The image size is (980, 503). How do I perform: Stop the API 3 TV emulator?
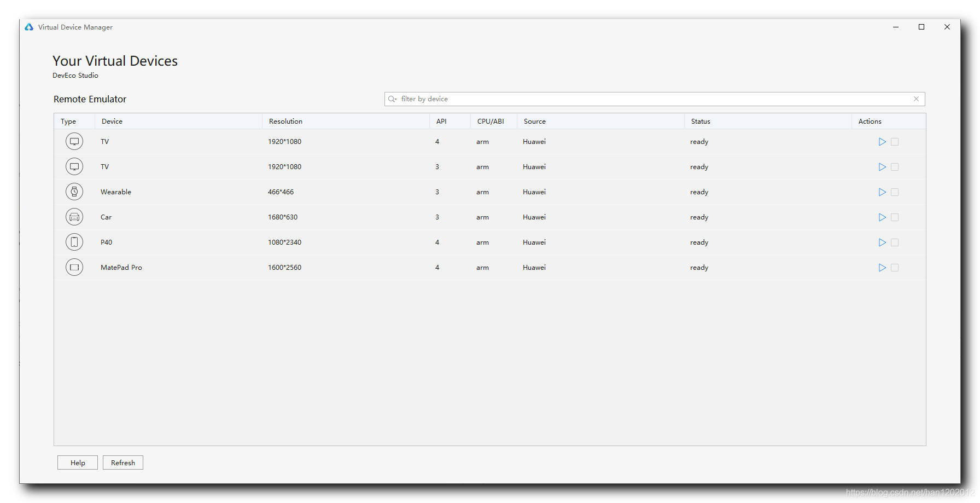tap(895, 167)
